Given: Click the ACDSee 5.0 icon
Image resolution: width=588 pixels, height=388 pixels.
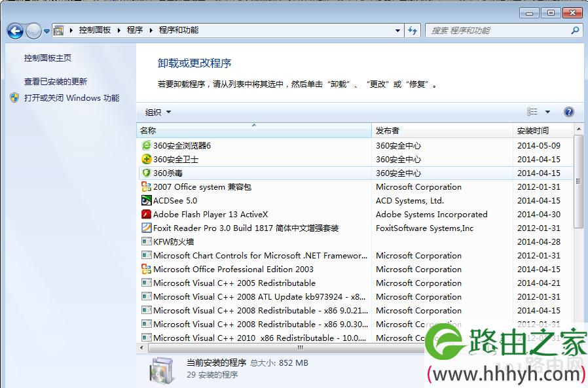Looking at the screenshot, I should pos(146,200).
